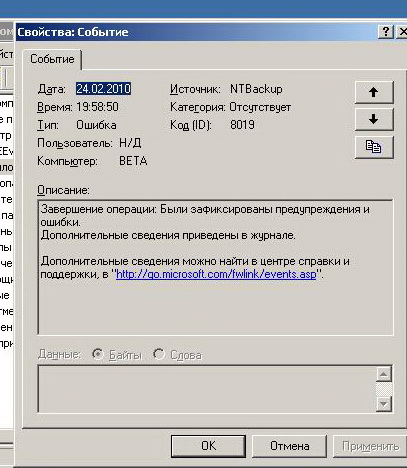This screenshot has height=468, width=407.
Task: Click the data box scroll up arrow
Action: point(384,374)
